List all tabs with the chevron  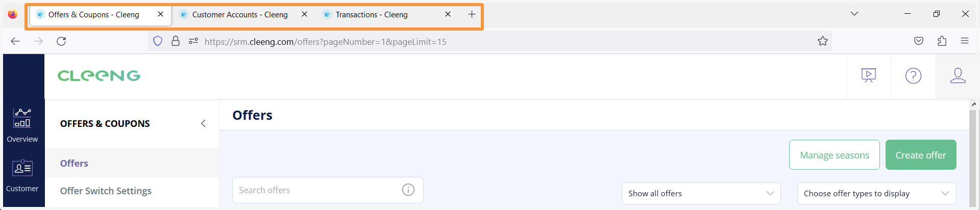pos(854,14)
